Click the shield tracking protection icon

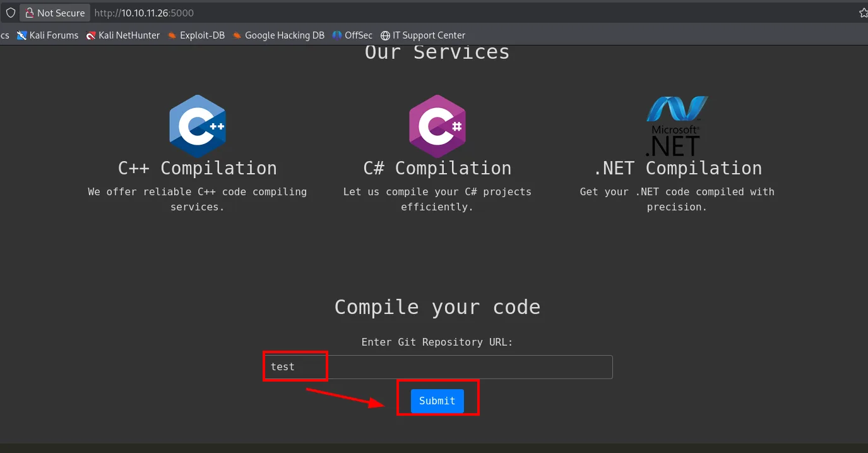(x=10, y=13)
